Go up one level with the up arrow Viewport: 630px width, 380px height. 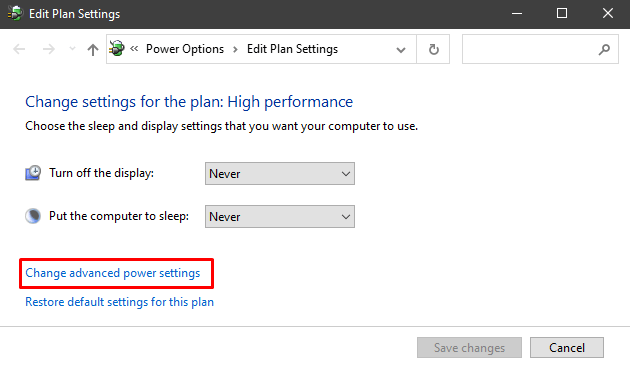pos(93,49)
